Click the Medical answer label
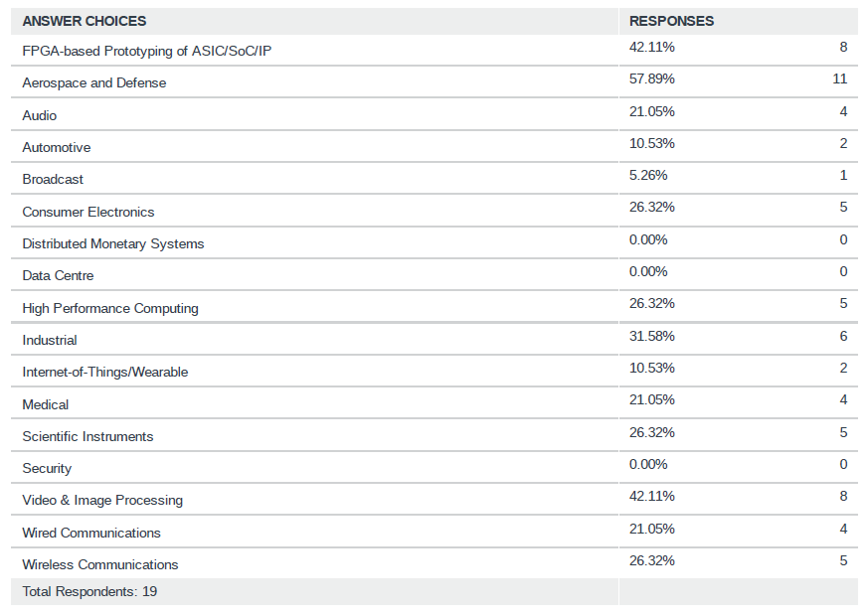 coord(46,404)
